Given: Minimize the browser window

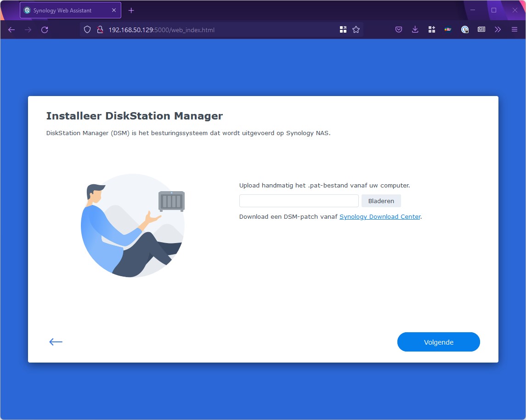Looking at the screenshot, I should point(473,10).
